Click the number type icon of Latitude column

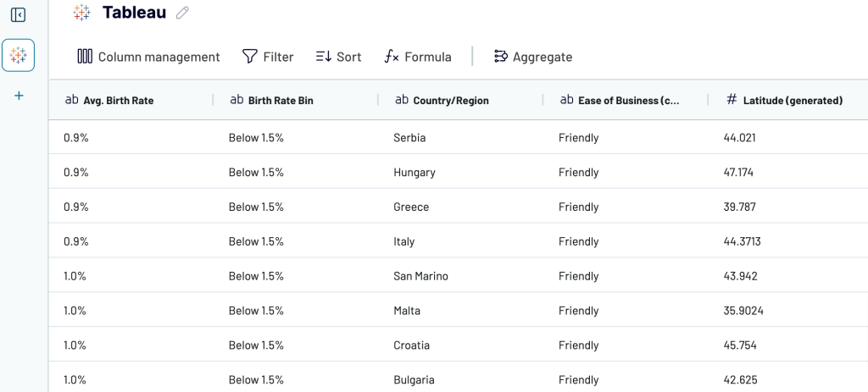pos(732,100)
